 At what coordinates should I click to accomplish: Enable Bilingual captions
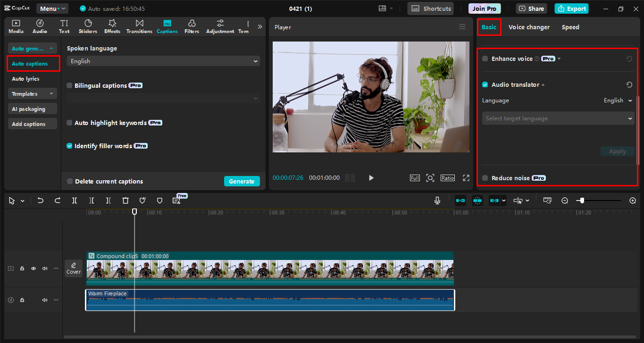[x=69, y=85]
